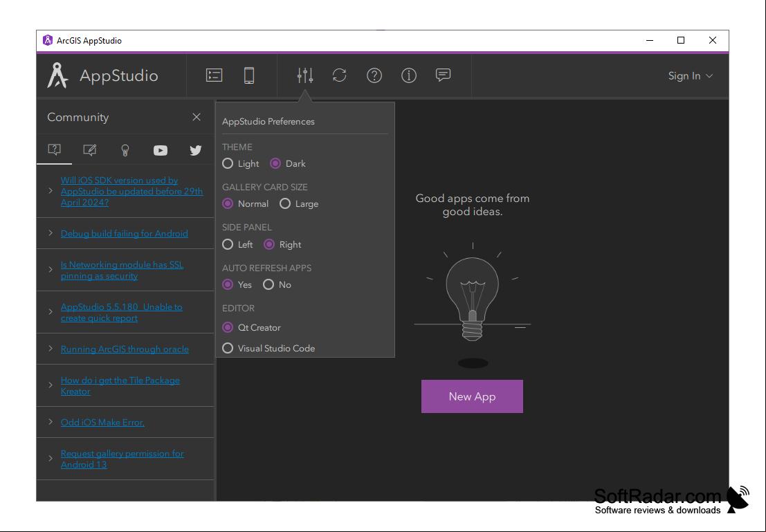Click the mobile device player icon
766x532 pixels.
click(x=249, y=75)
